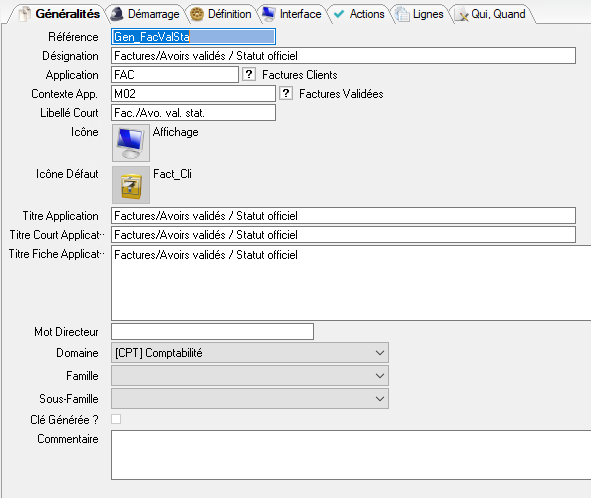
Task: Click the question mark lookup beside Application
Action: (249, 74)
